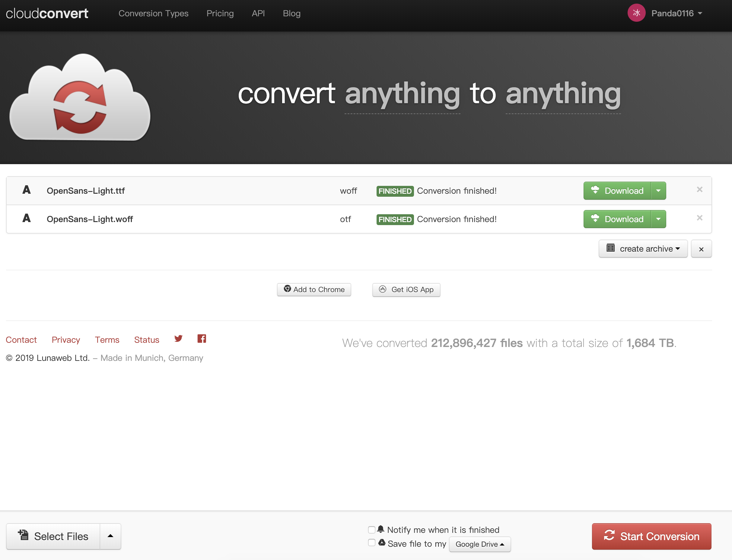The height and width of the screenshot is (560, 732).
Task: Click the Twitter bird icon in footer
Action: coord(178,339)
